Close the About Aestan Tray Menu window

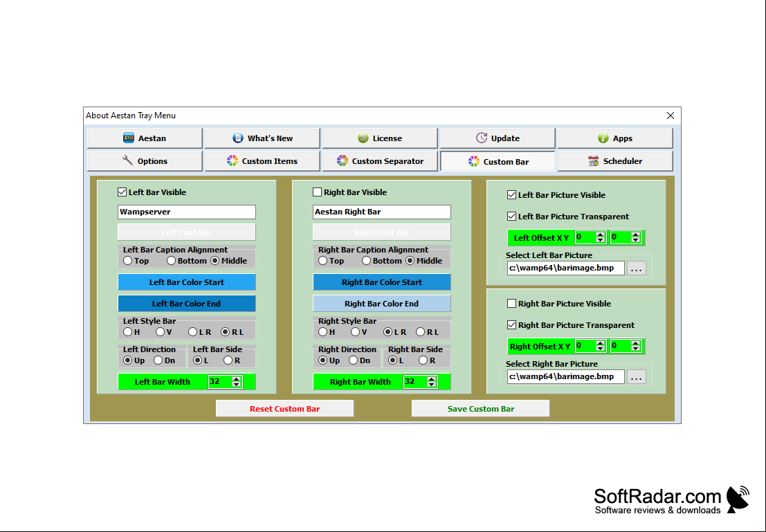(671, 116)
